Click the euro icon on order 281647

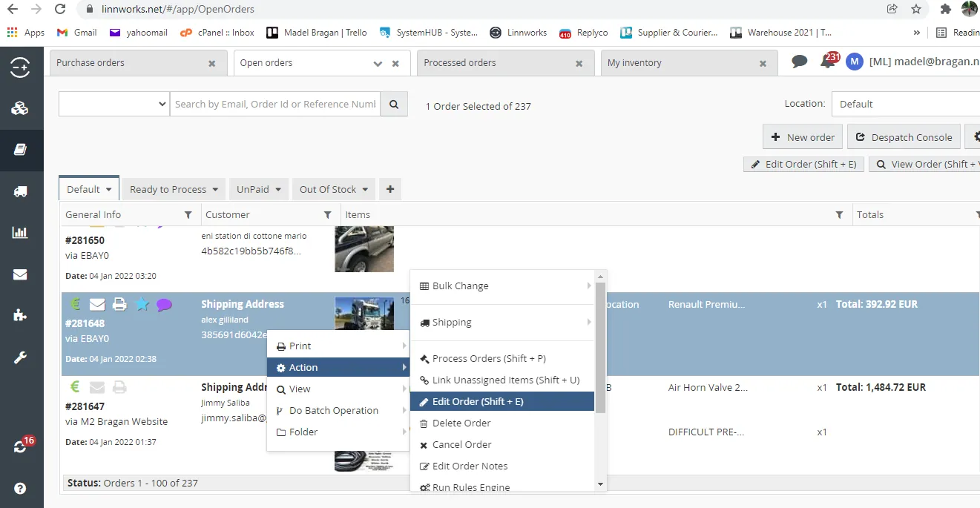click(x=75, y=387)
